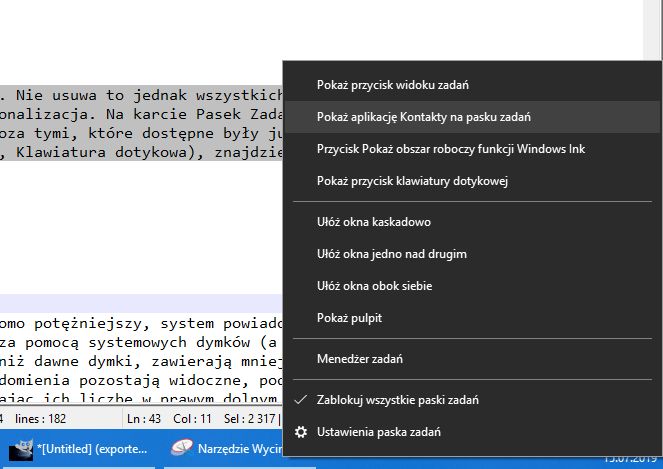Click the editor's vertical scrollbar
The height and width of the screenshot is (469, 663).
[x=652, y=30]
